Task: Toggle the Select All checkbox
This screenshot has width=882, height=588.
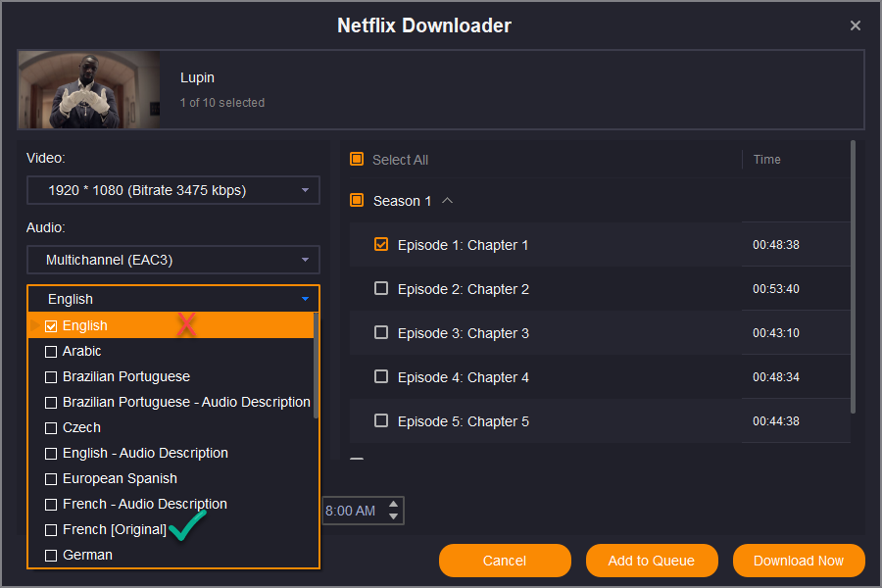Action: pyautogui.click(x=357, y=159)
